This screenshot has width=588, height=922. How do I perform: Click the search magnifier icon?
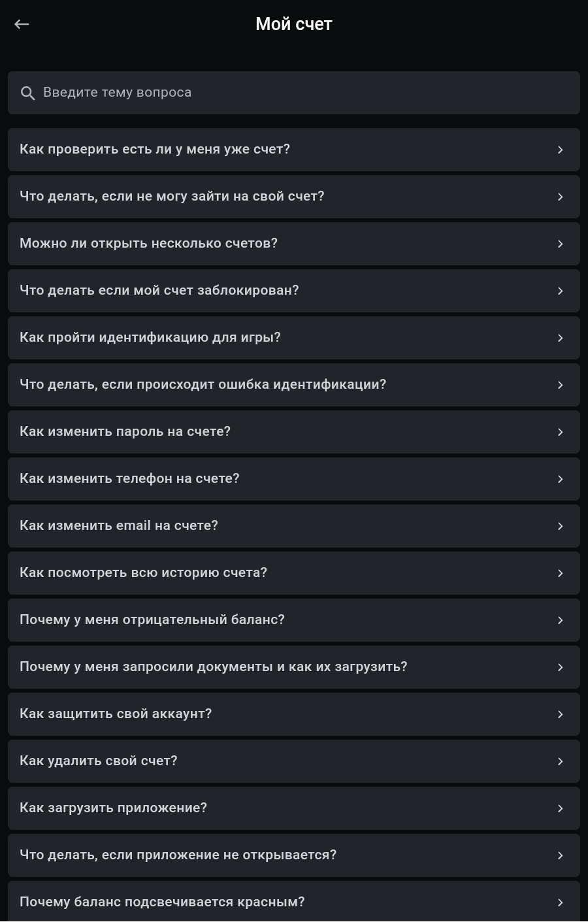coord(27,93)
